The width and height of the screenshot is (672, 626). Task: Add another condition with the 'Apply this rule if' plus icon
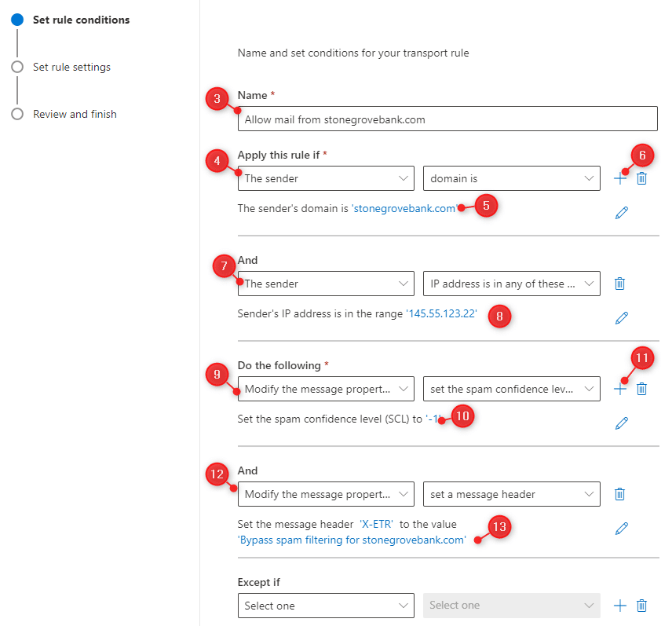pyautogui.click(x=620, y=178)
